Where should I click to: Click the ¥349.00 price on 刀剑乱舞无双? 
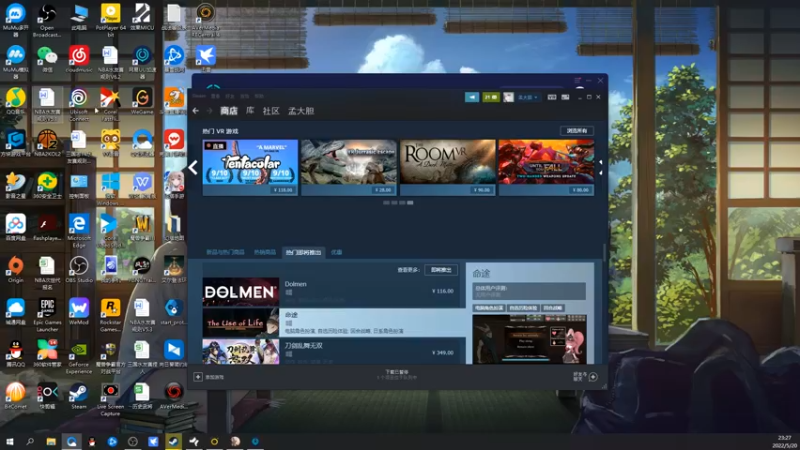[x=442, y=353]
